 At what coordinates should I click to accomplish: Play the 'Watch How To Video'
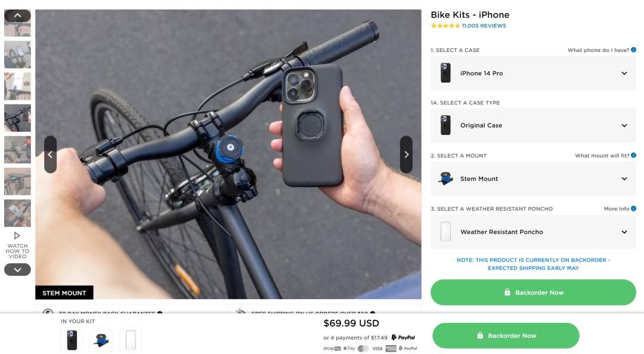pos(18,242)
